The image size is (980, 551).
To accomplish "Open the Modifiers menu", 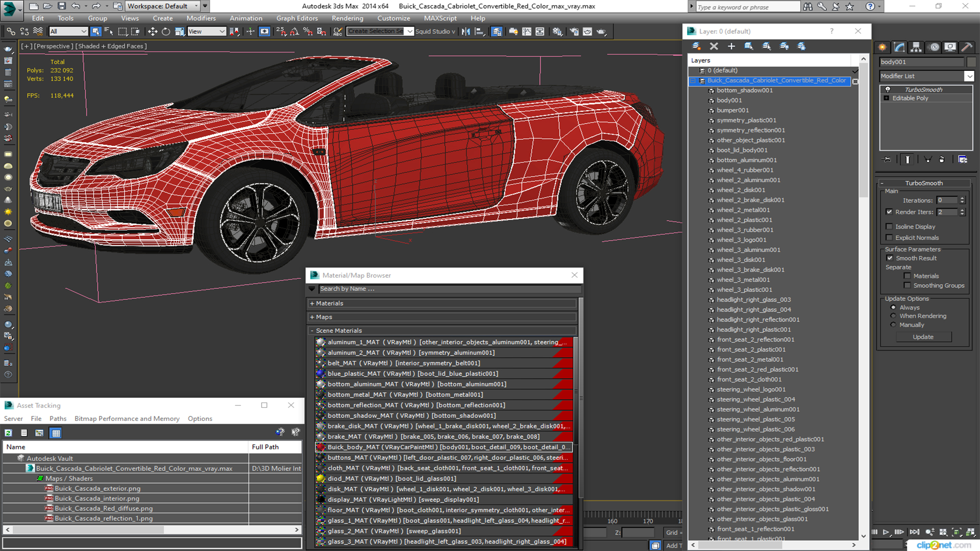I will (201, 18).
